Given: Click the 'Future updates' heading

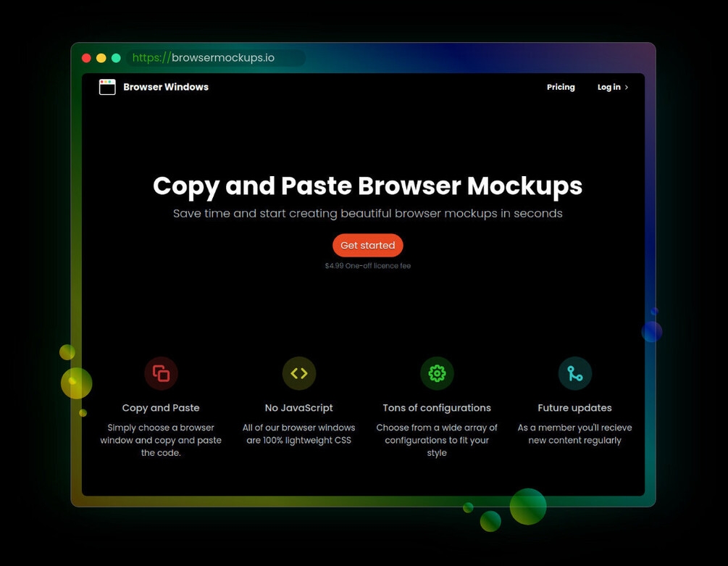Looking at the screenshot, I should pos(574,408).
